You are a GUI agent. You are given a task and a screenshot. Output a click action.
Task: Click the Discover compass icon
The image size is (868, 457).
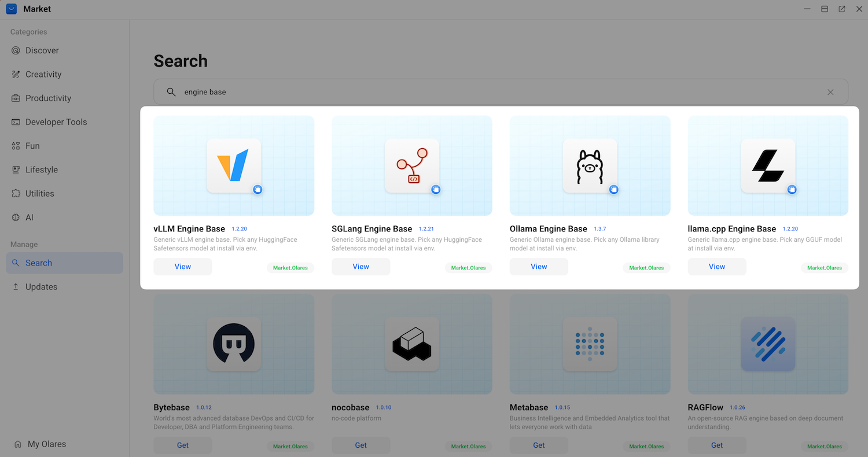(16, 50)
